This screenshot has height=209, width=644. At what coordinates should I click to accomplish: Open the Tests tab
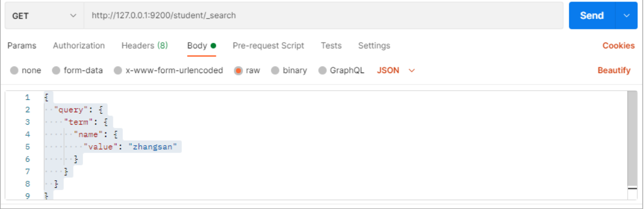coord(331,46)
